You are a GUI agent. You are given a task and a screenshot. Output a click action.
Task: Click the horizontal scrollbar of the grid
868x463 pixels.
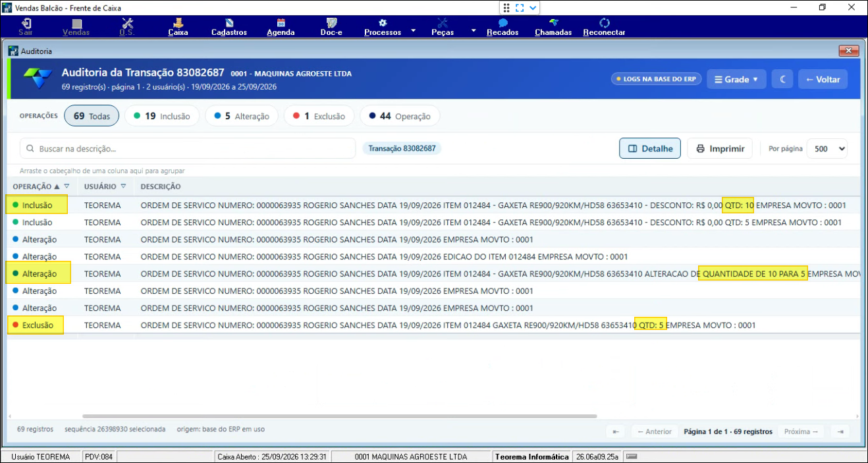[339, 416]
